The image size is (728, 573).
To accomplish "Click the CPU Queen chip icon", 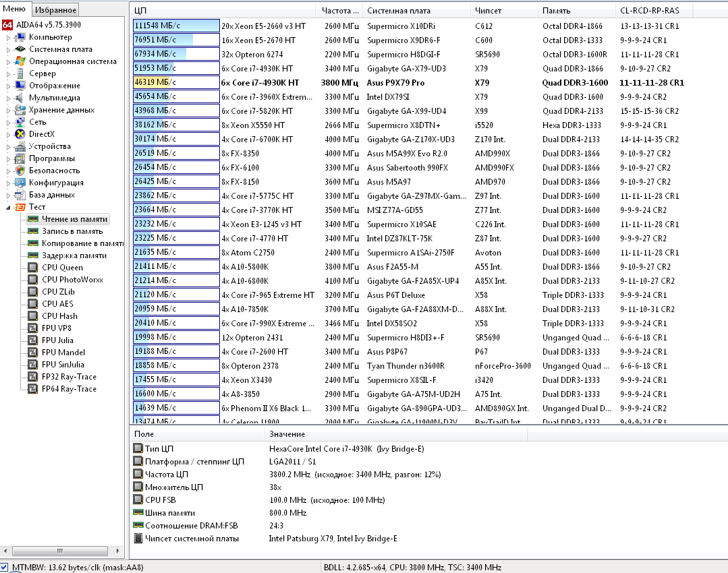I will [33, 267].
